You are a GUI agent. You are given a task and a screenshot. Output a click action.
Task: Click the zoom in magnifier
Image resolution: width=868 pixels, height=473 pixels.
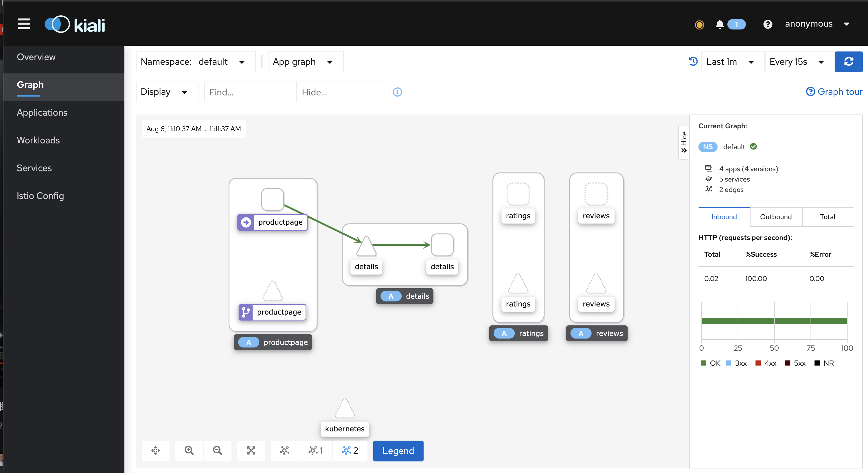(189, 450)
